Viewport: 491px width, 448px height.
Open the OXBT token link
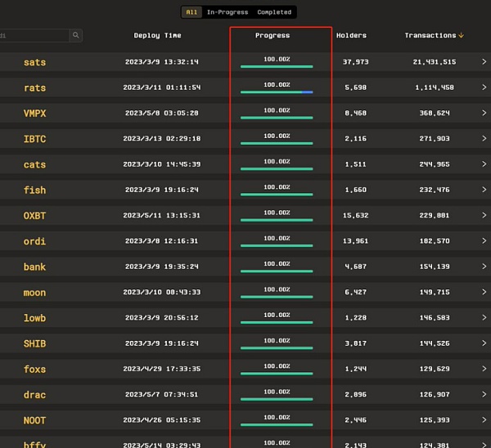pyautogui.click(x=35, y=216)
